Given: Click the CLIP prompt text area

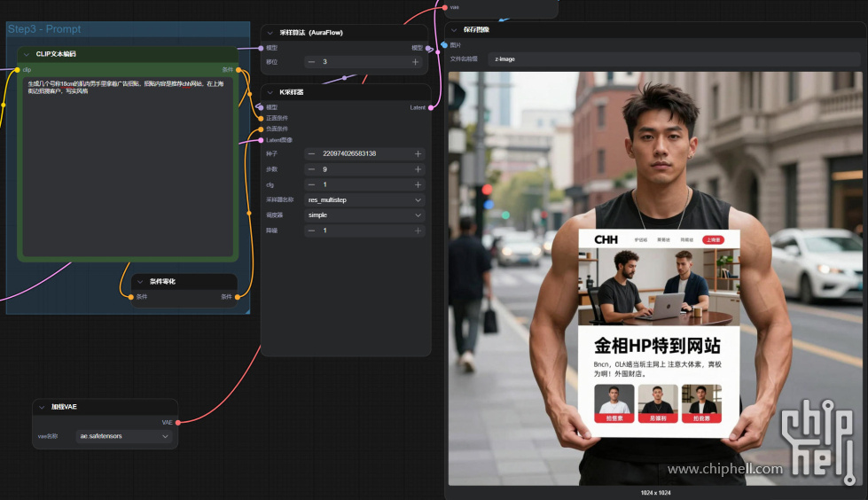Looking at the screenshot, I should tap(128, 168).
